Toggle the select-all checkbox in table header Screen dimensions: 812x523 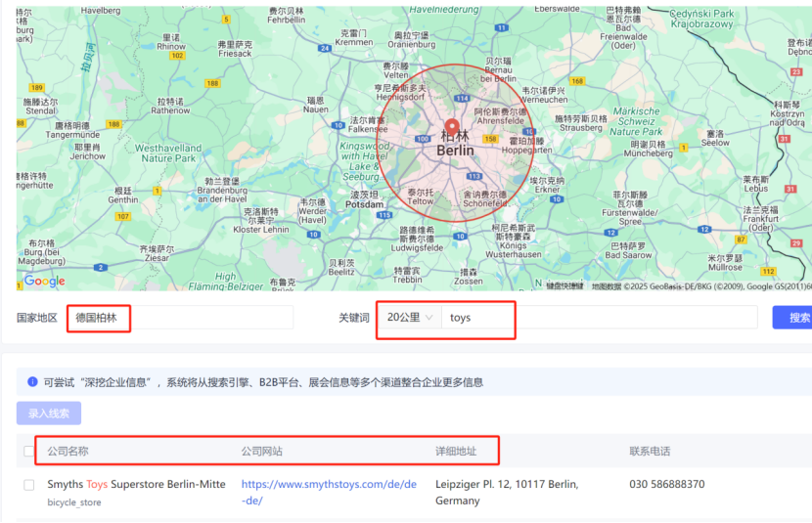point(29,451)
